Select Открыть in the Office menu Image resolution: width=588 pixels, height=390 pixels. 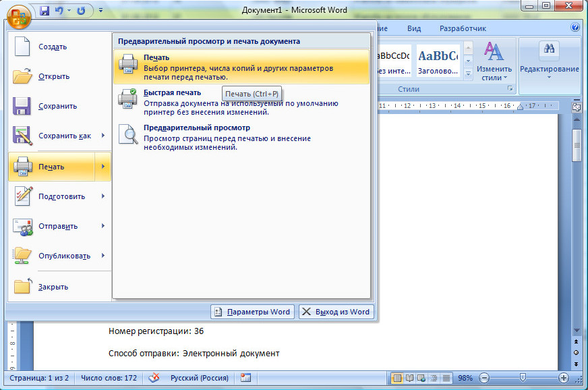tap(59, 76)
